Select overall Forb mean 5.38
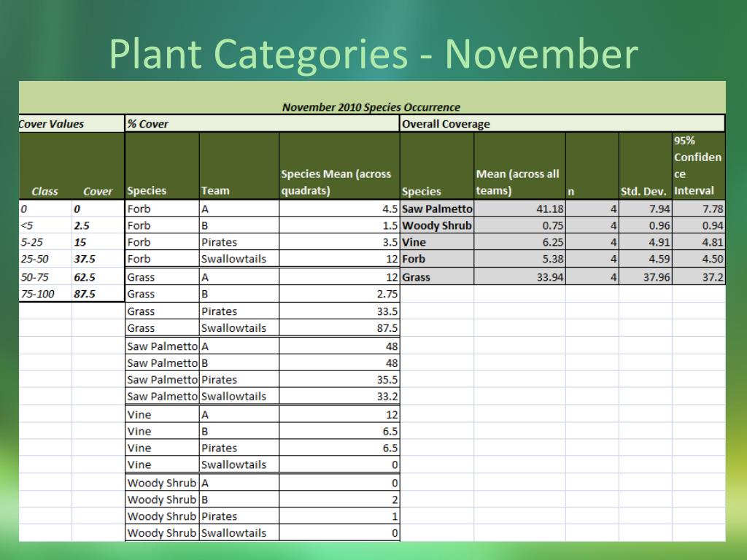 click(519, 259)
